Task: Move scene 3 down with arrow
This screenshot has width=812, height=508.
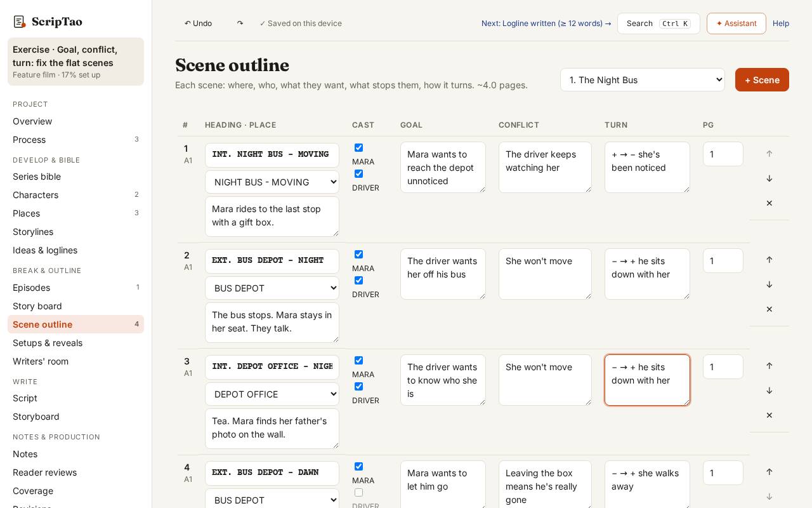Action: 769,391
